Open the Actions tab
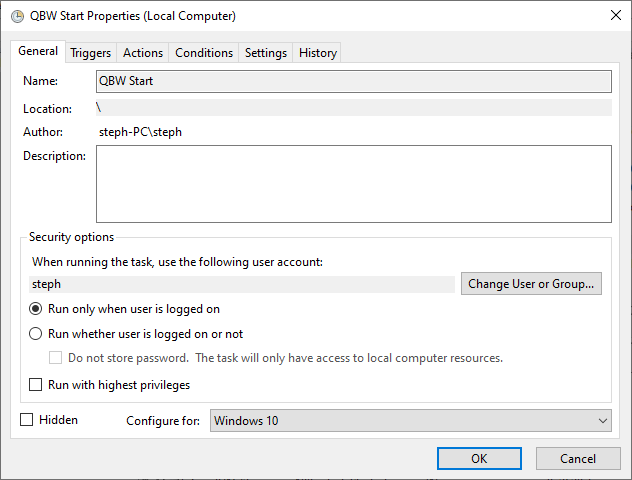This screenshot has width=632, height=480. click(143, 53)
